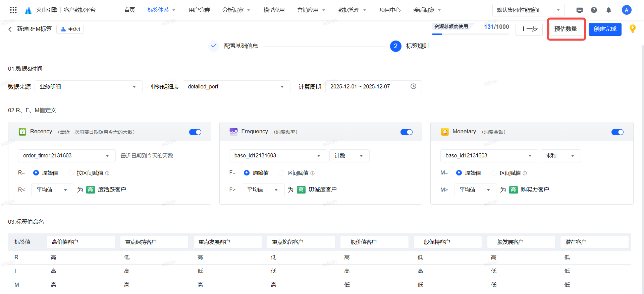Click the messages icon in top bar
The width and height of the screenshot is (644, 294).
click(x=579, y=10)
